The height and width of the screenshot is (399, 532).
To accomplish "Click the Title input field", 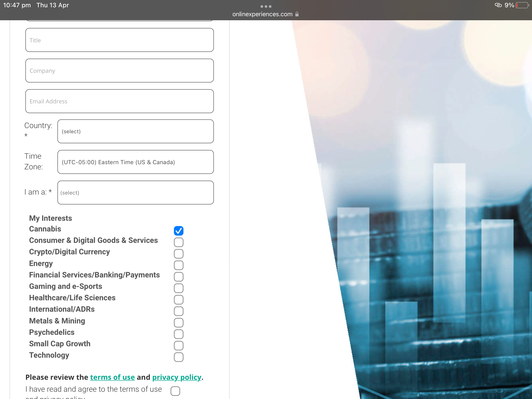I will [119, 40].
